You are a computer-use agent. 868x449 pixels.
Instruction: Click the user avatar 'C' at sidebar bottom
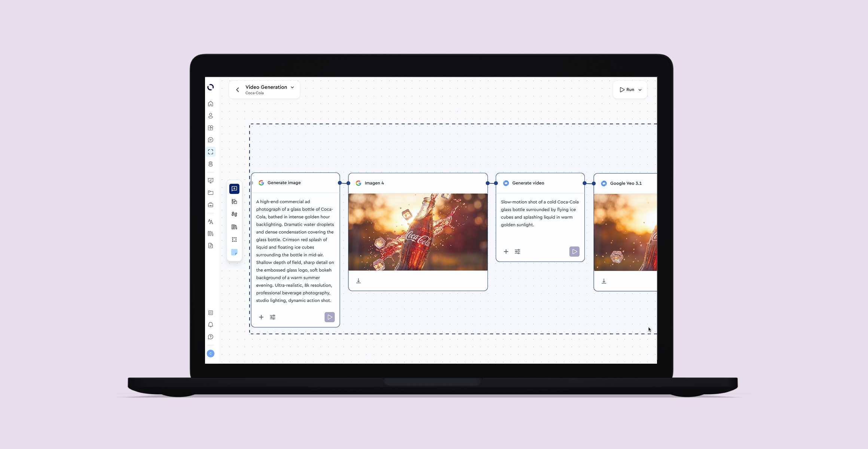211,354
